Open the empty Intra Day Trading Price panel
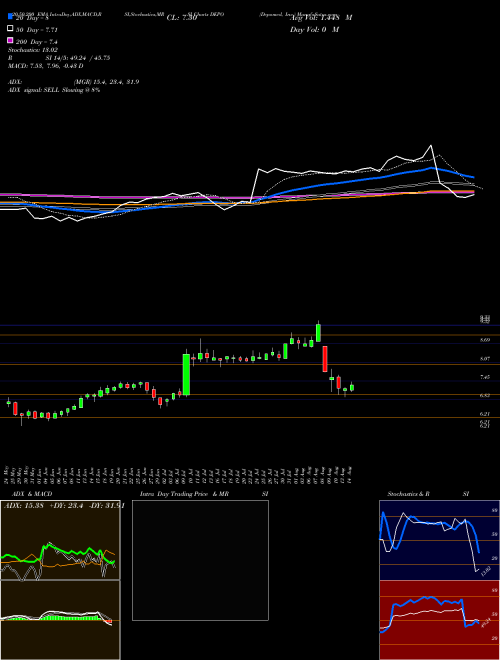The image size is (500, 660). (200, 560)
